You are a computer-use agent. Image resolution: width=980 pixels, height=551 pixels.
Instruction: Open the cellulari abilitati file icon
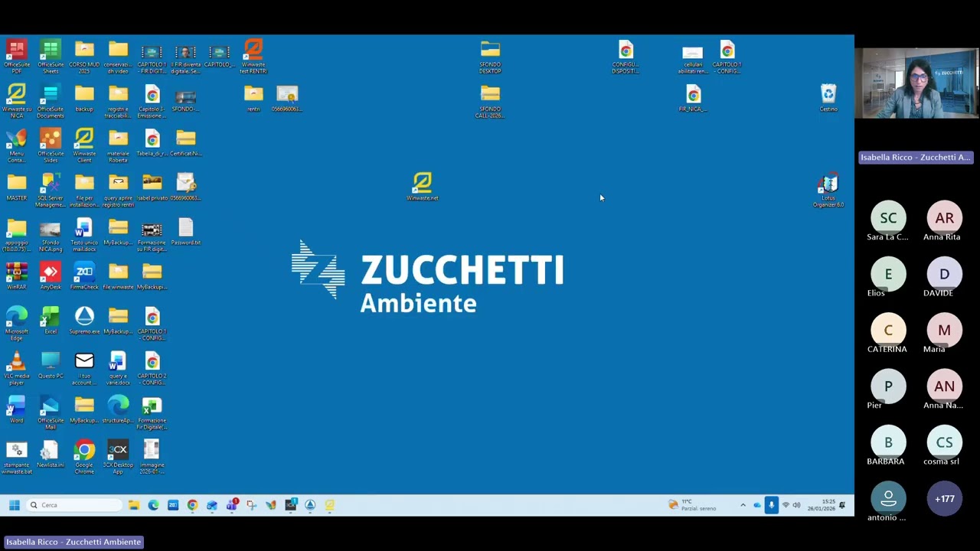[693, 57]
